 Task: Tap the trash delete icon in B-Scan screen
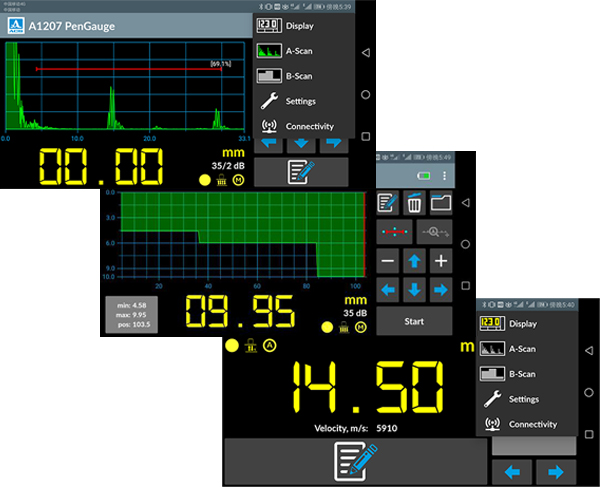coord(414,203)
